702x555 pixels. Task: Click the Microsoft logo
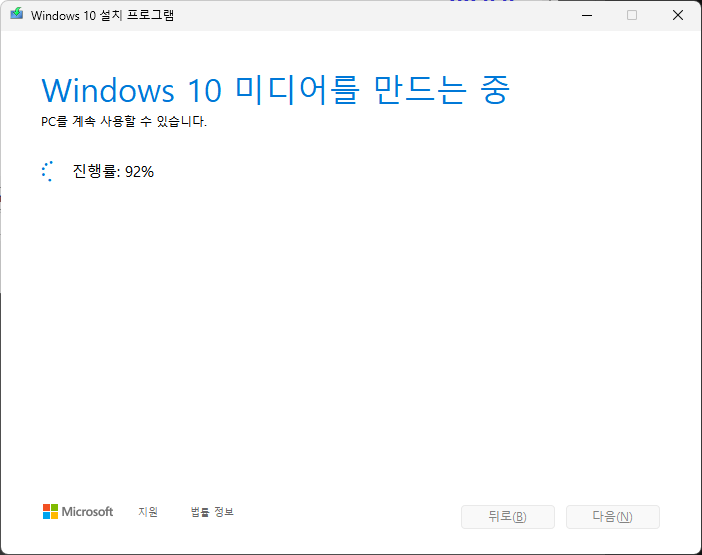[x=78, y=512]
